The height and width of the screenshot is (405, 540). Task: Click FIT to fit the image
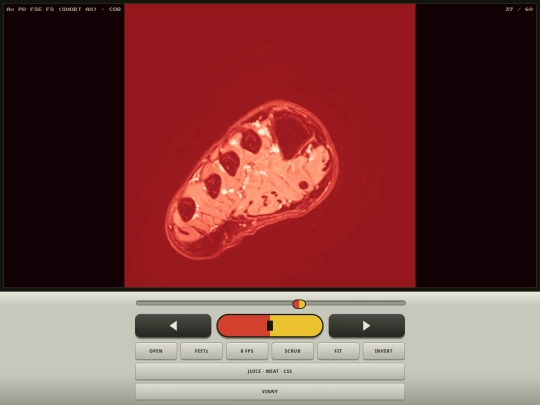pyautogui.click(x=338, y=351)
